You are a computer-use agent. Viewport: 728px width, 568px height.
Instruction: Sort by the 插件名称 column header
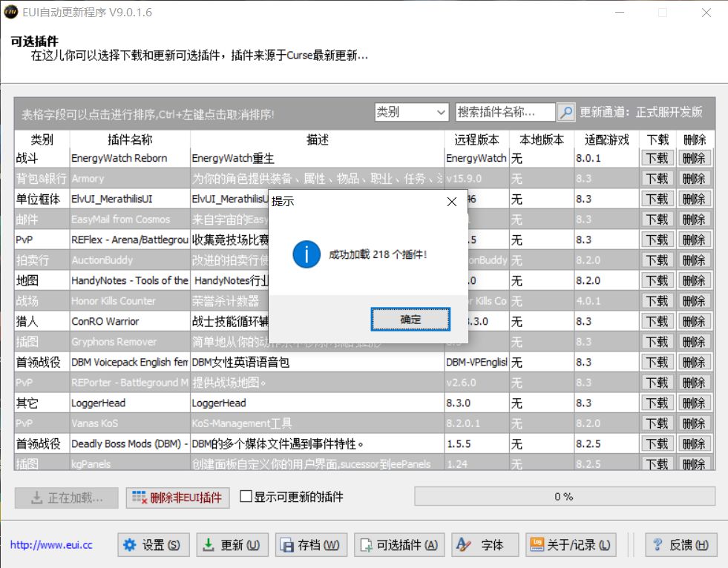point(128,139)
